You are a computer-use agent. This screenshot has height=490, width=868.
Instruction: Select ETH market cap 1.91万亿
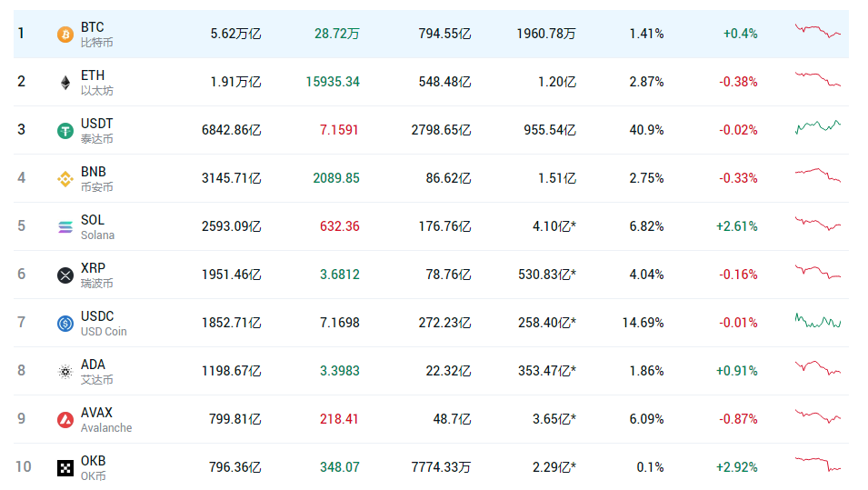click(235, 82)
